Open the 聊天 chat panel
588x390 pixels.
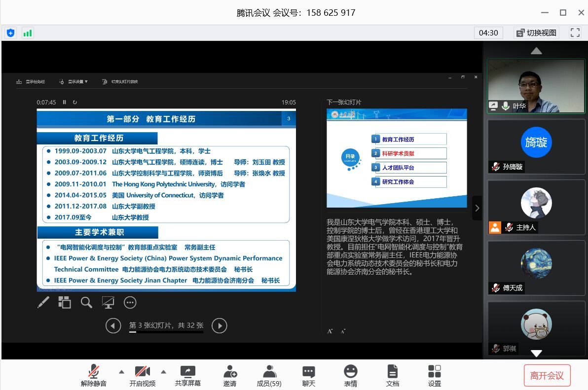(309, 375)
